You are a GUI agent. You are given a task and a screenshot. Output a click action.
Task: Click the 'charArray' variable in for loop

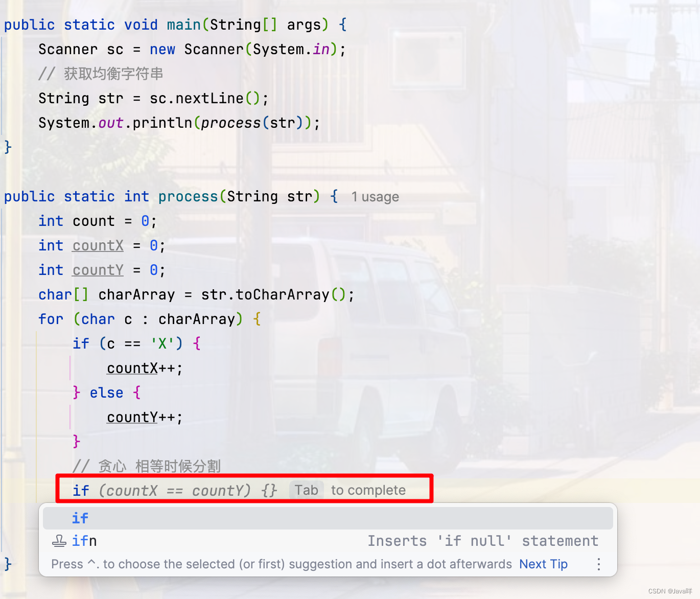point(197,319)
